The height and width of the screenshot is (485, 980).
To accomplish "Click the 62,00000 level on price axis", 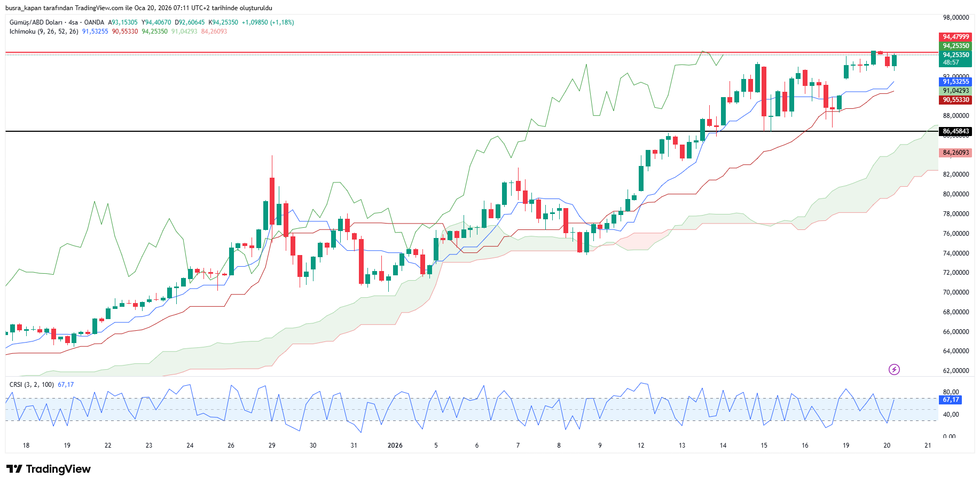I will point(955,371).
